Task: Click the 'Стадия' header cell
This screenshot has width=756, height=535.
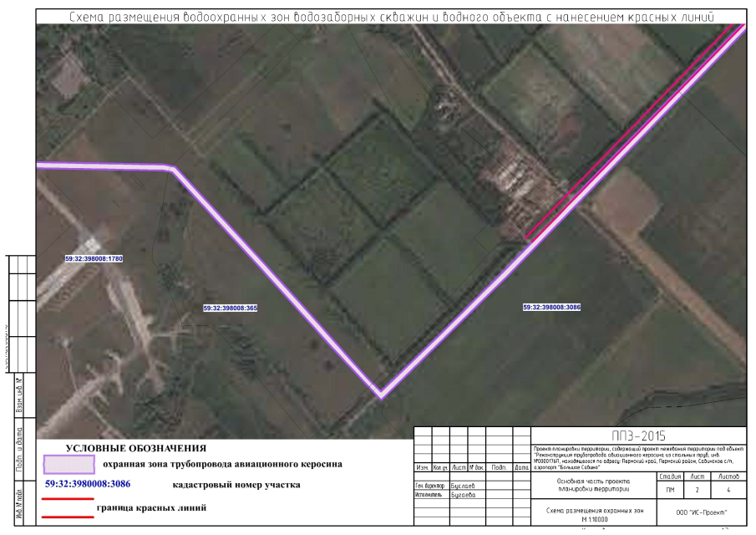Action: point(670,476)
